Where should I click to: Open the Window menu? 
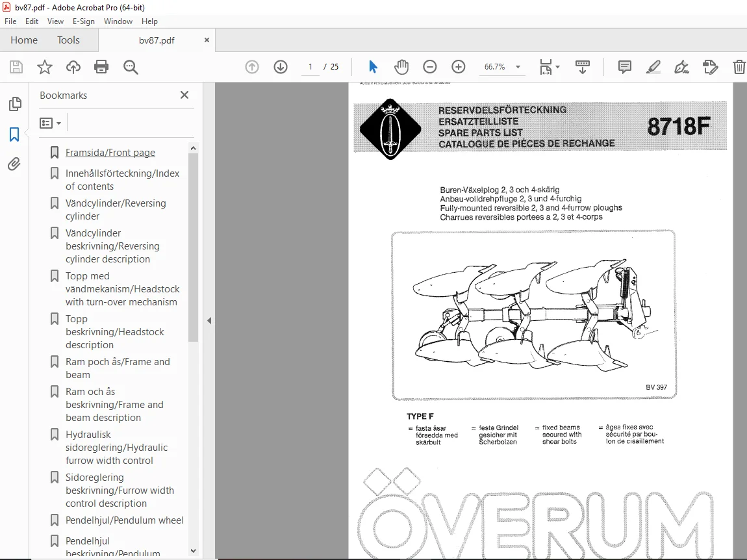pyautogui.click(x=118, y=21)
